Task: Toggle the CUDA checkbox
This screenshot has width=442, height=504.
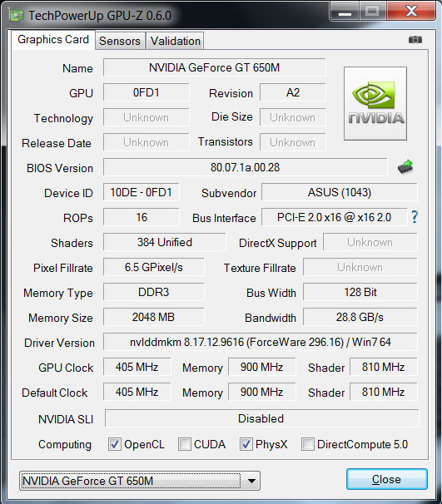Action: [185, 444]
